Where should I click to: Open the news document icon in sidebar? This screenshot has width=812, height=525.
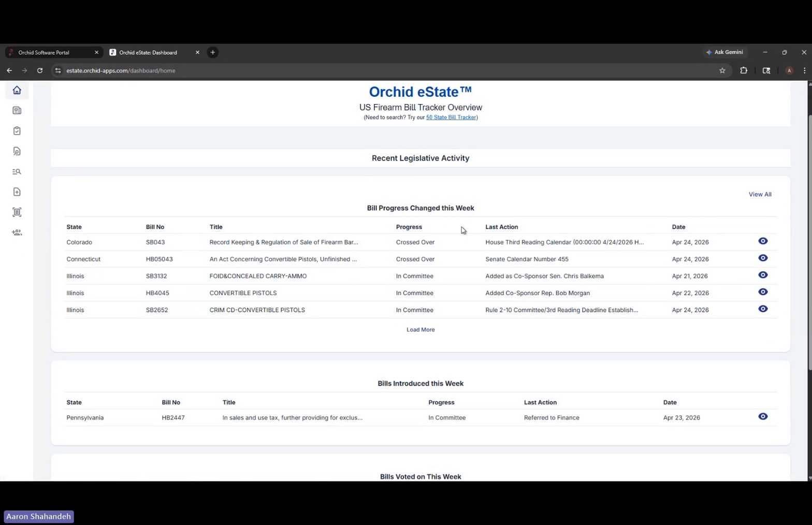pyautogui.click(x=17, y=110)
